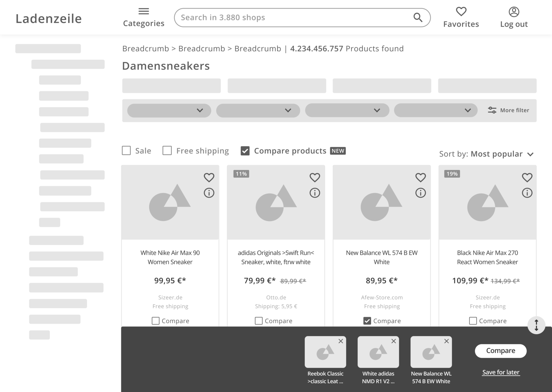Image resolution: width=552 pixels, height=392 pixels.
Task: Click the Log out user icon
Action: coord(514,12)
